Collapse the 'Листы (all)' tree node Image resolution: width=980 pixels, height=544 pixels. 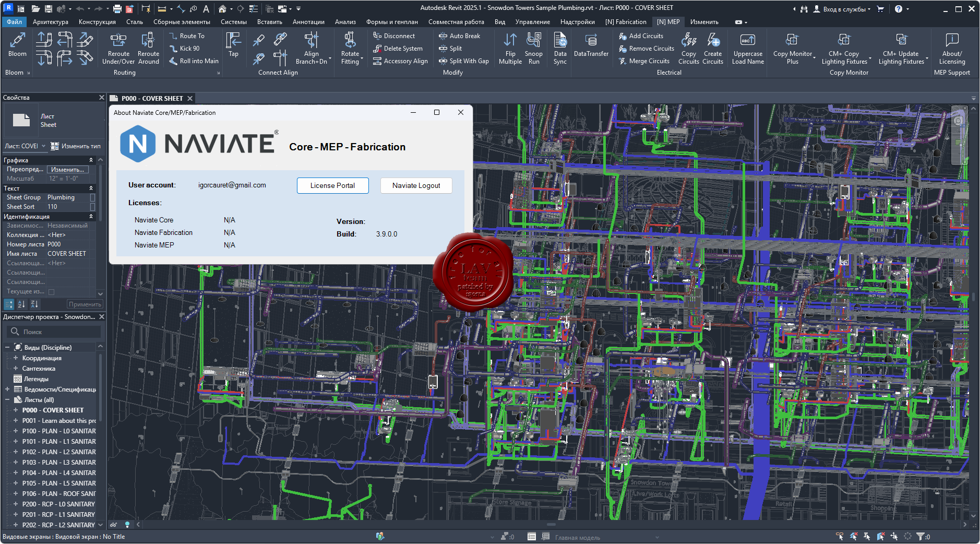pos(7,399)
